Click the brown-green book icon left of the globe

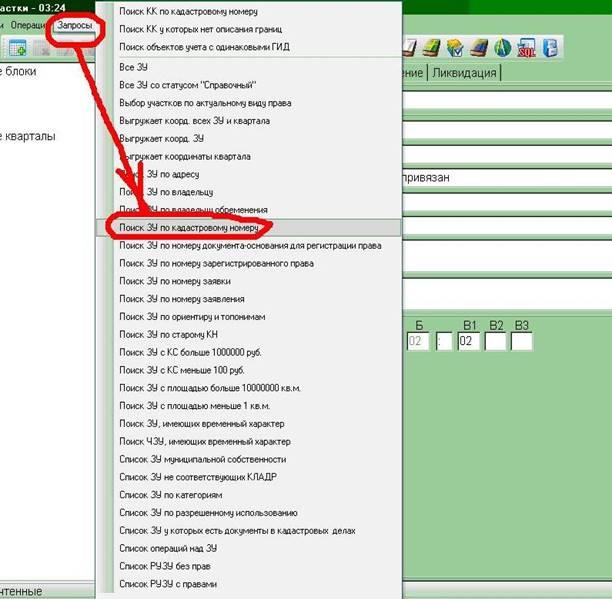(480, 47)
